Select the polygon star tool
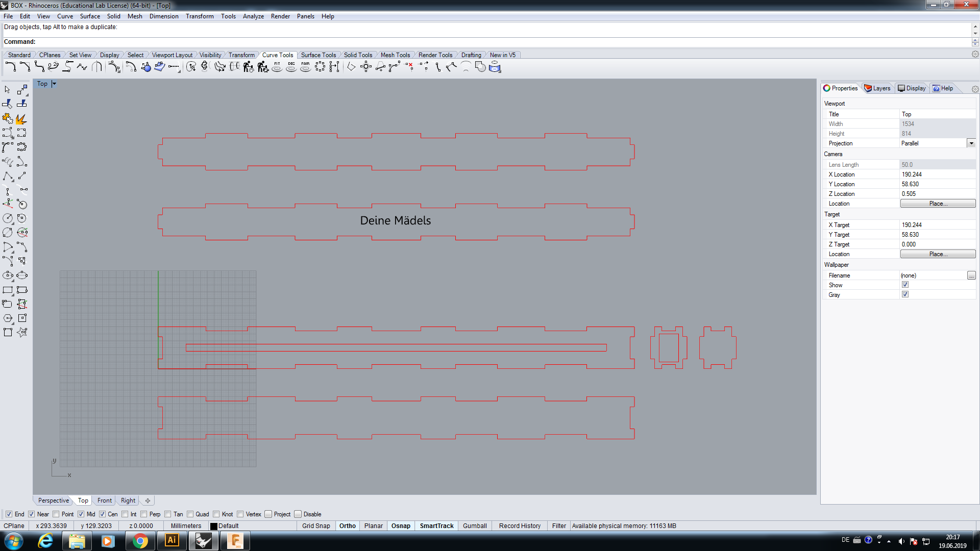This screenshot has height=551, width=980. point(22,332)
